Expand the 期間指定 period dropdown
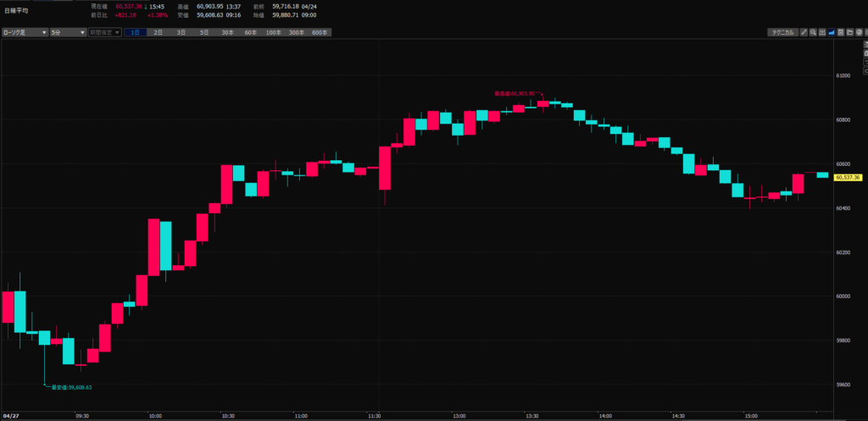 pyautogui.click(x=104, y=32)
